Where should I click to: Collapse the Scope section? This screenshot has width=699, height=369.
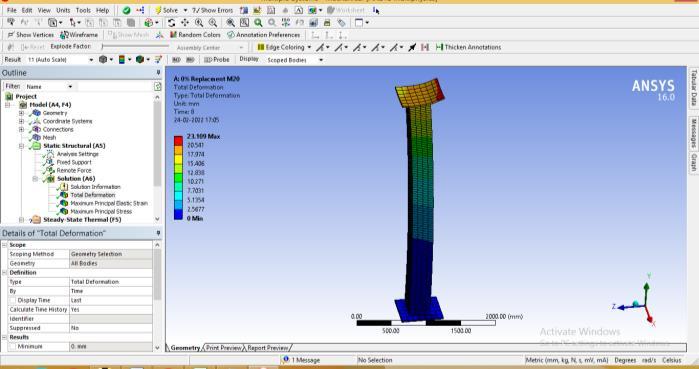pyautogui.click(x=4, y=245)
